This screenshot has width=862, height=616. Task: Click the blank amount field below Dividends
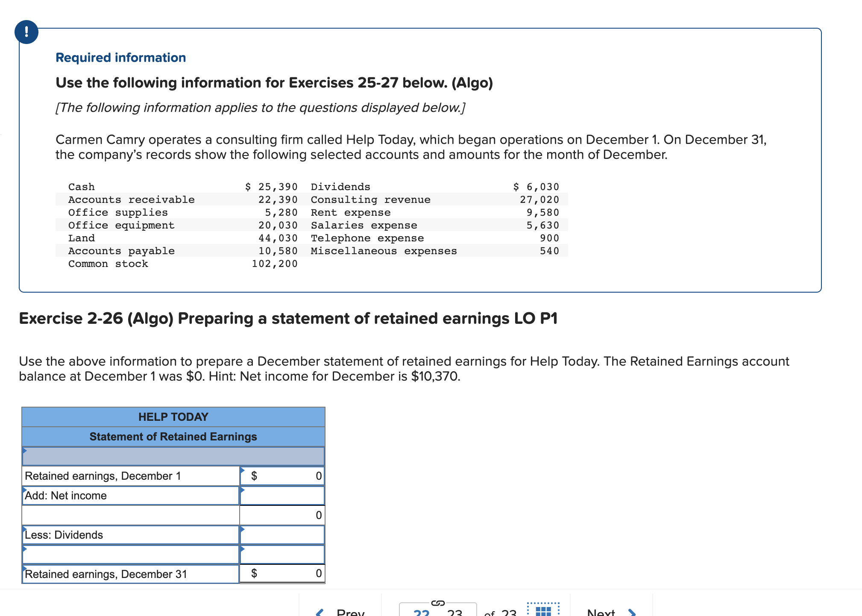282,554
